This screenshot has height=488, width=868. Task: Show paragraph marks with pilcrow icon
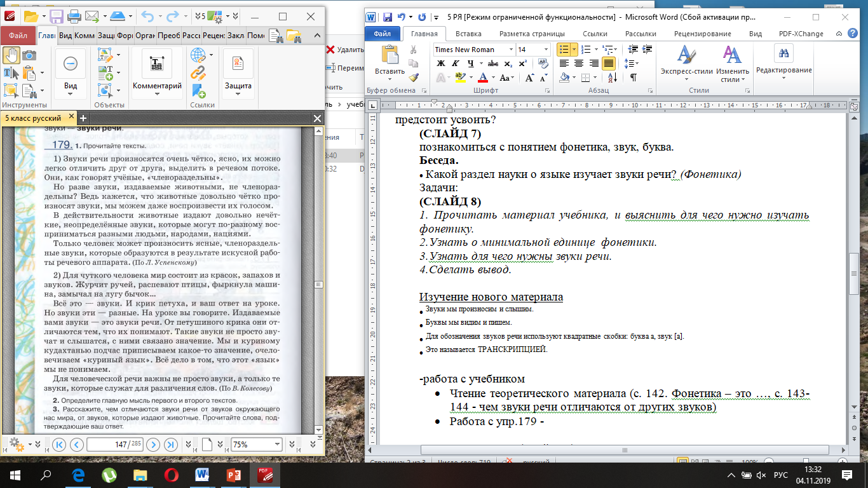click(x=633, y=78)
